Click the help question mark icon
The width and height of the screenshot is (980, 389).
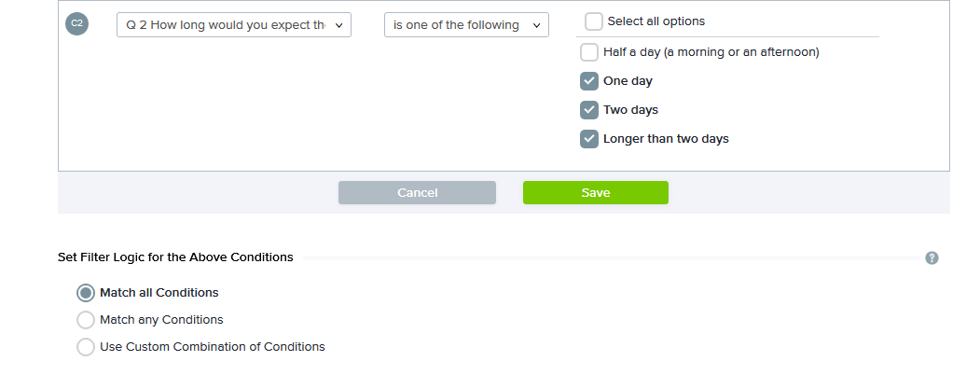coord(931,258)
